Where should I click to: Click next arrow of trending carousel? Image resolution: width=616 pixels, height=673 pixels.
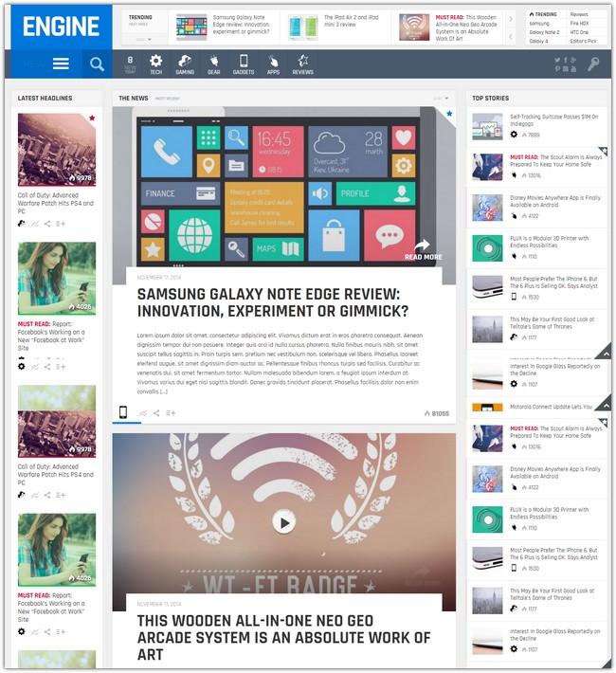511,19
